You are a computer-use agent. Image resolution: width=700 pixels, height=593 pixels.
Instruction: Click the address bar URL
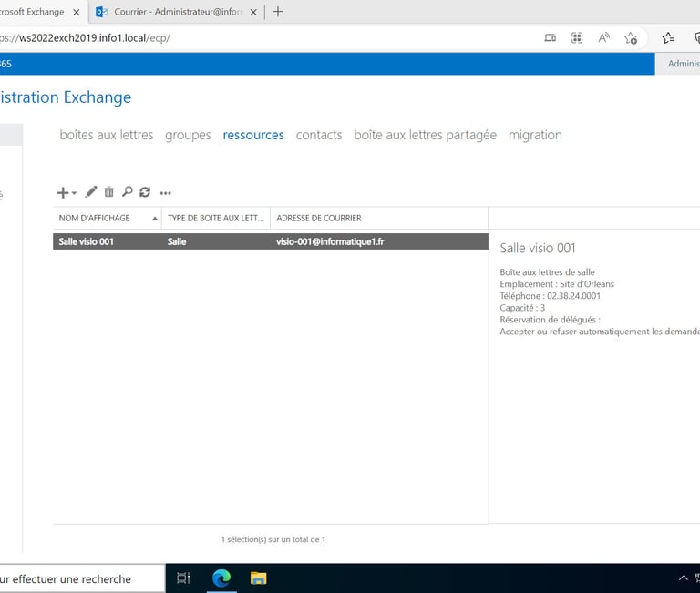coord(85,38)
